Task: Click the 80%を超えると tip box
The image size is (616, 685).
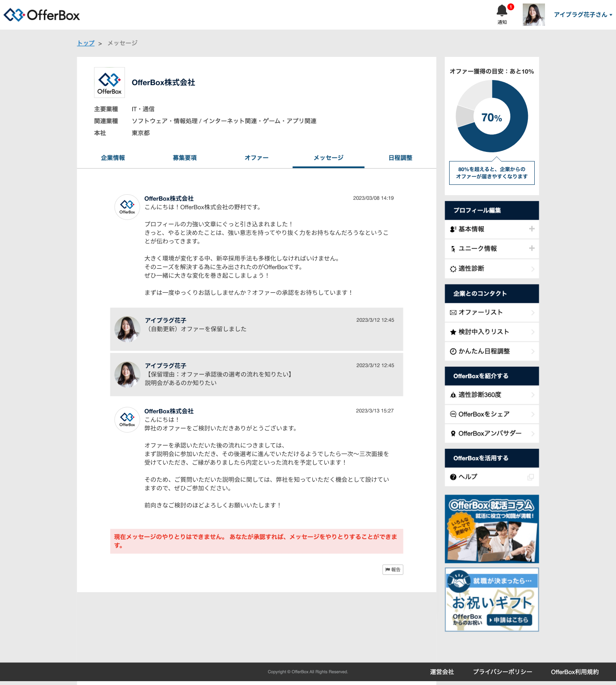Action: 492,173
